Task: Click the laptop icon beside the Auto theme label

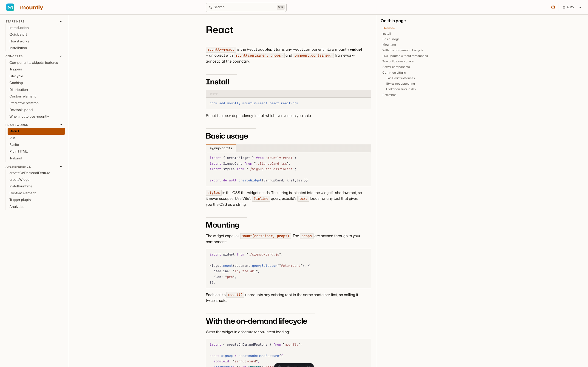Action: [x=564, y=7]
